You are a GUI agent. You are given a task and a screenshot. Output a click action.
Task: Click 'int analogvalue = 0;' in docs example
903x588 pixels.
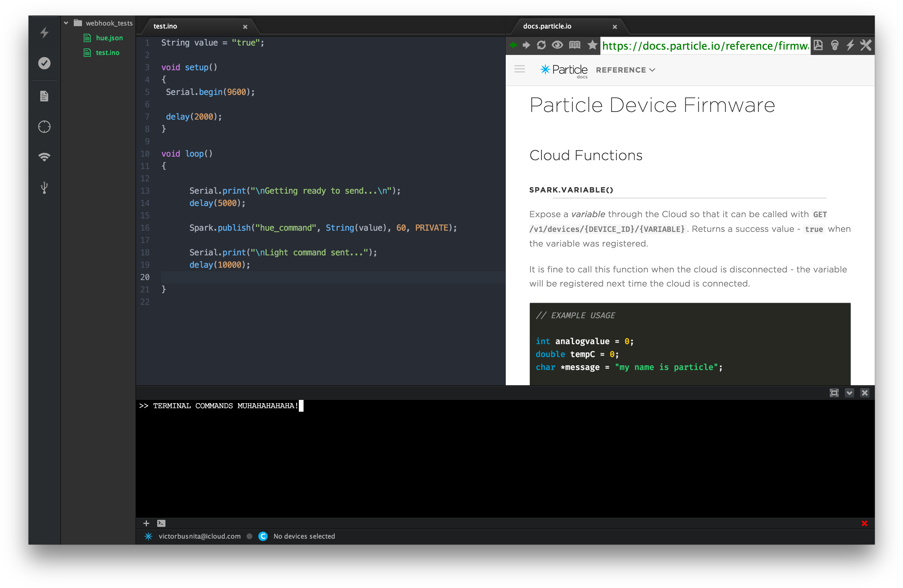pos(585,341)
